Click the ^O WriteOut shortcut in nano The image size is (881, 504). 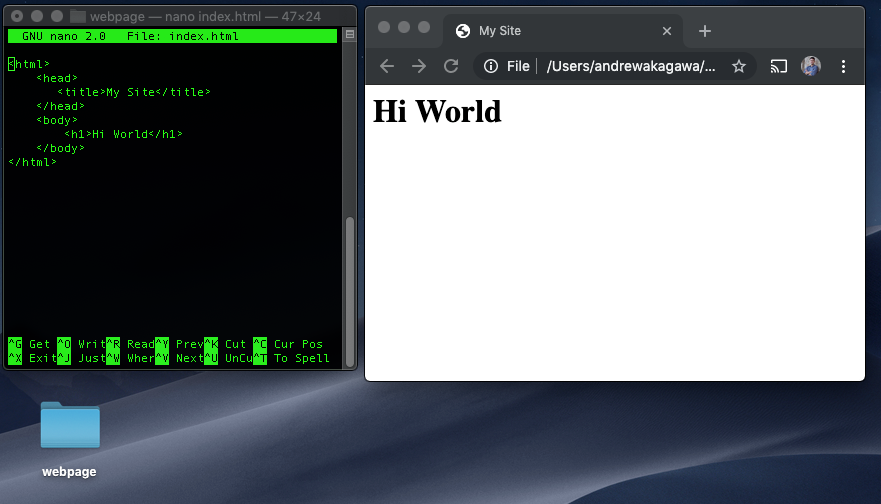tap(81, 344)
